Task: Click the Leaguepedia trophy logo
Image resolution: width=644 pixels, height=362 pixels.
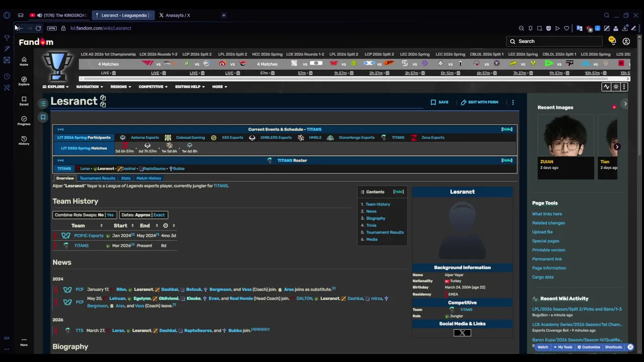Action: click(x=57, y=65)
